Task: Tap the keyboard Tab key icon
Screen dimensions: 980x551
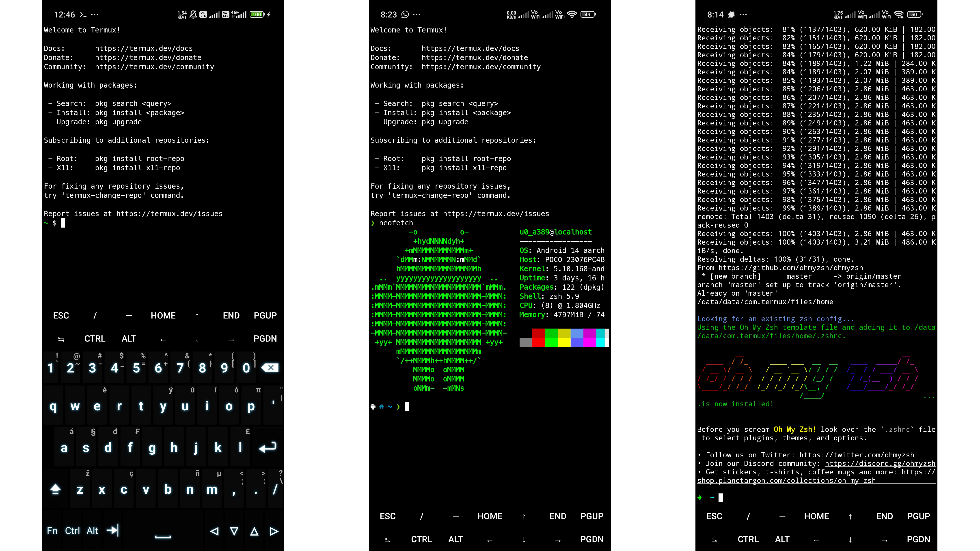Action: point(113,530)
